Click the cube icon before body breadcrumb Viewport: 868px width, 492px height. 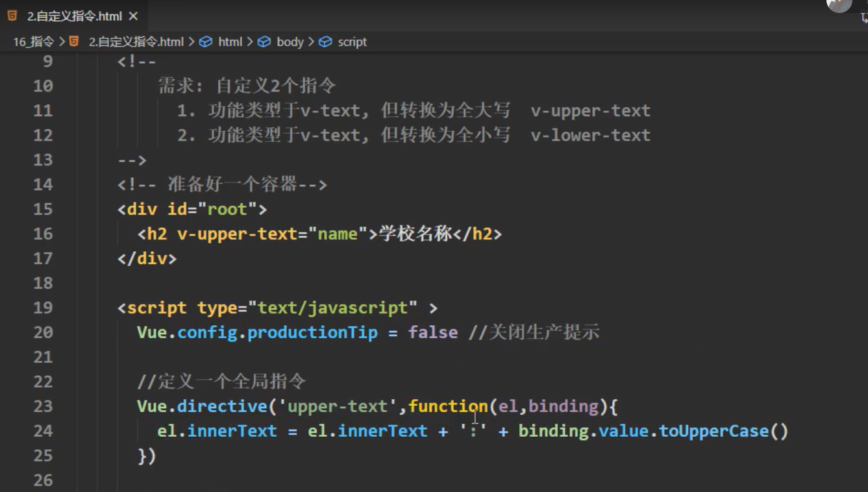tap(264, 42)
